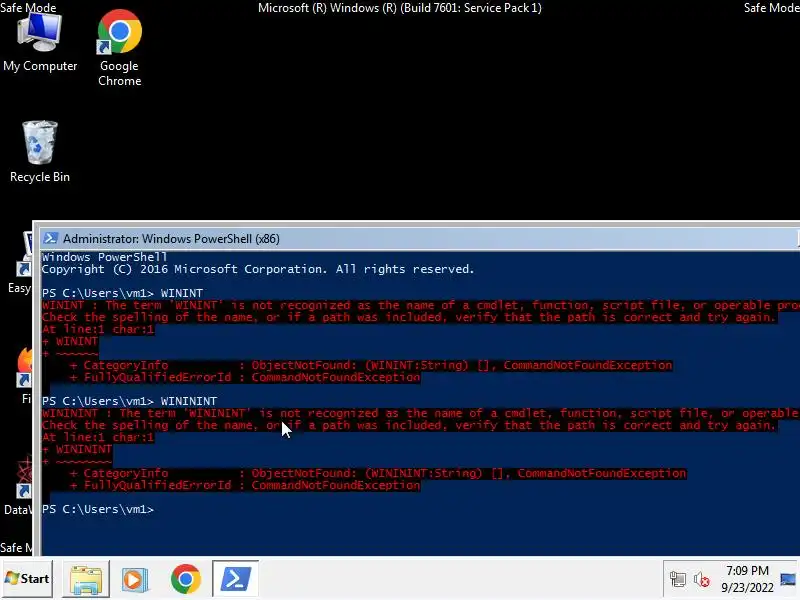Launch Google Chrome from the desktop shortcut
800x600 pixels.
tap(119, 47)
